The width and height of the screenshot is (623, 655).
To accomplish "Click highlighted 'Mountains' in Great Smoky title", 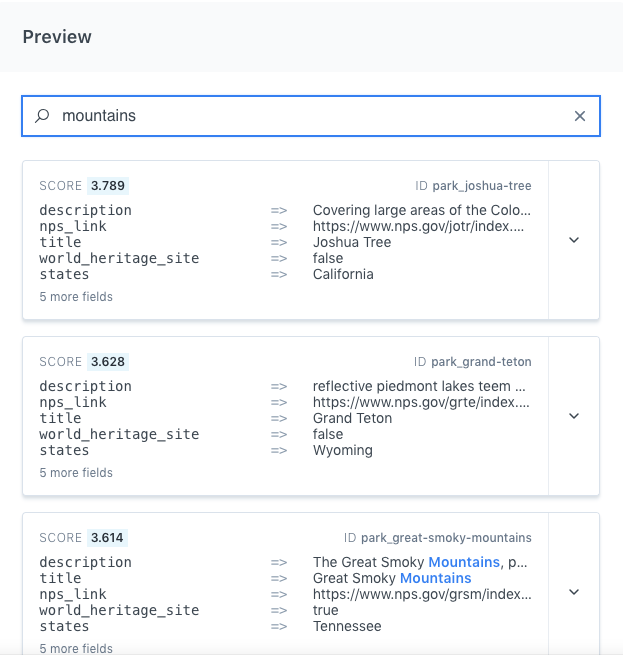I will coord(435,578).
